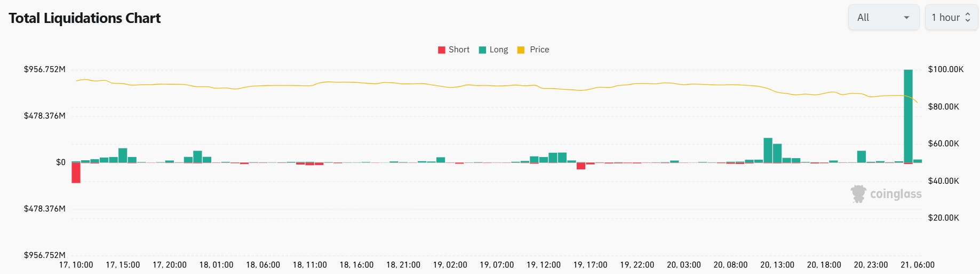Click the $100.00K price axis label

945,69
